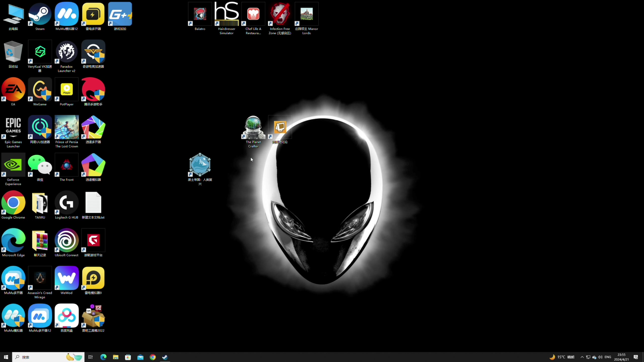Select the PotPlayer shortcut
Screen dimensions: 644x362
tap(66, 92)
